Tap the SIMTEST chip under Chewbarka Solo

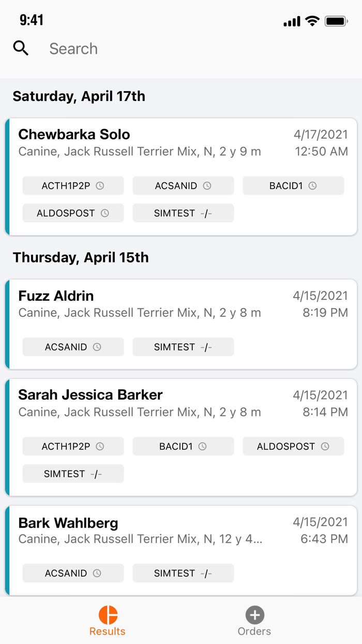coord(183,213)
